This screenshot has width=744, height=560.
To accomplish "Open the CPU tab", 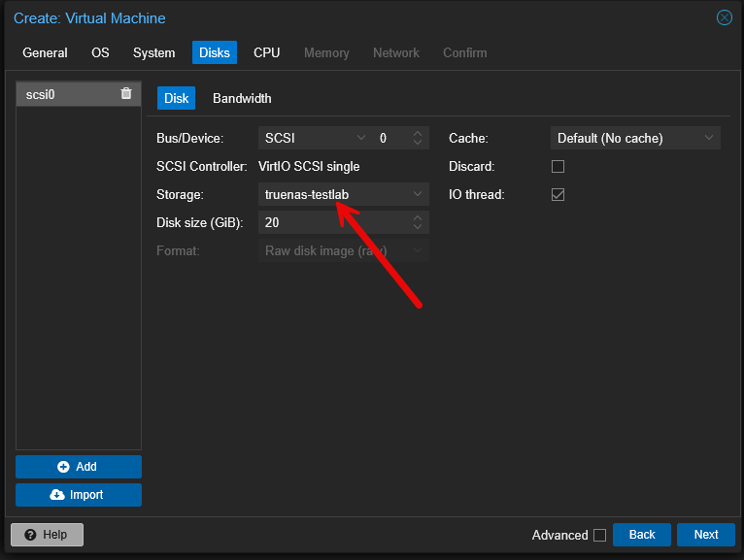I will tap(267, 52).
